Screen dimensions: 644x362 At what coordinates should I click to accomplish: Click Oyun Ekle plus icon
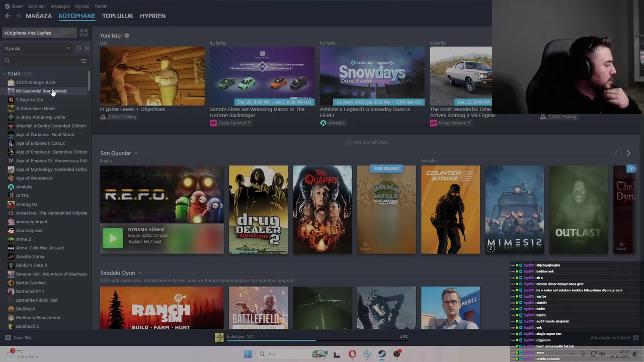click(x=8, y=338)
